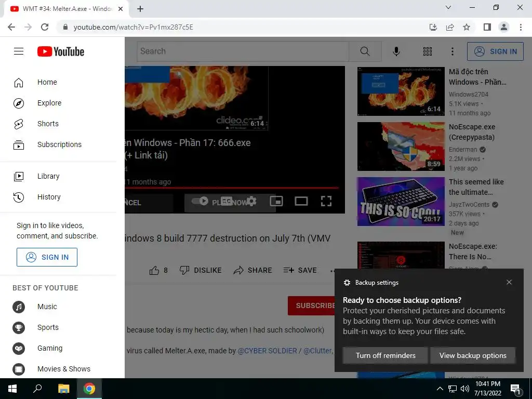Click the sidebar SIGN IN button

pyautogui.click(x=47, y=257)
